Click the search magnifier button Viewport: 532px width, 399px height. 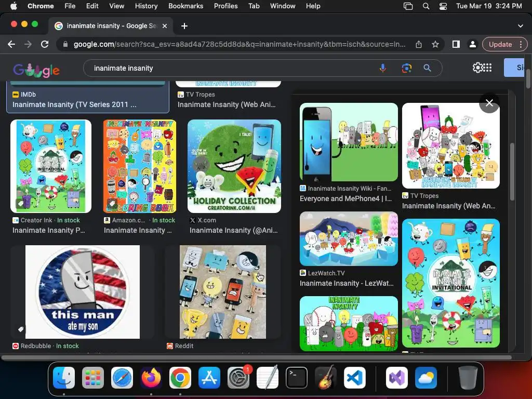click(x=428, y=68)
